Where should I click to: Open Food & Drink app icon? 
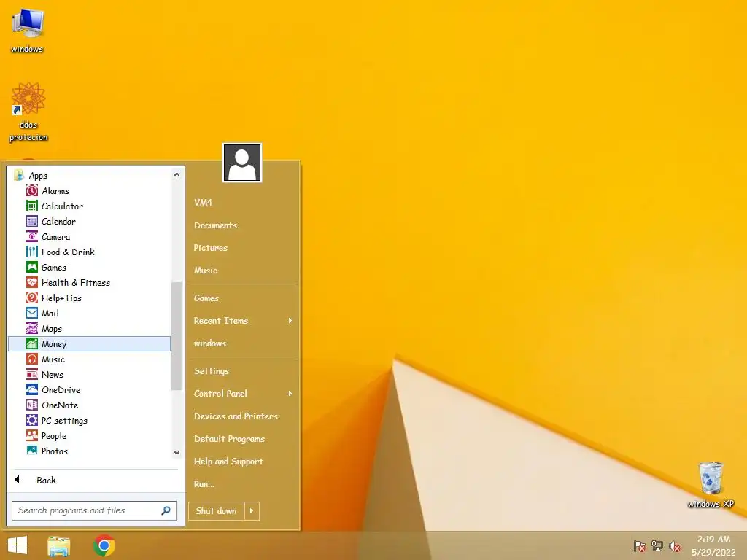[x=32, y=252]
